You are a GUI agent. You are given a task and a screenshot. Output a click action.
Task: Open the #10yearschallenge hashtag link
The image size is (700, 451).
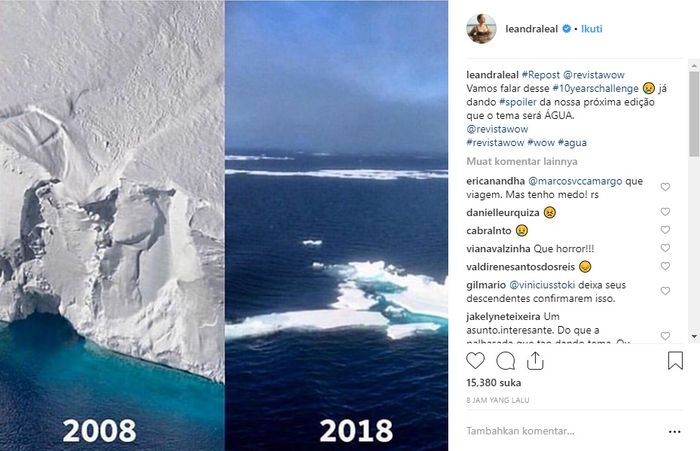click(x=596, y=88)
